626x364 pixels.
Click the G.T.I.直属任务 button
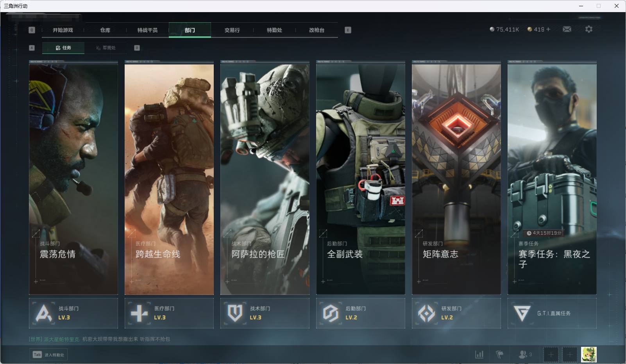[x=552, y=313]
